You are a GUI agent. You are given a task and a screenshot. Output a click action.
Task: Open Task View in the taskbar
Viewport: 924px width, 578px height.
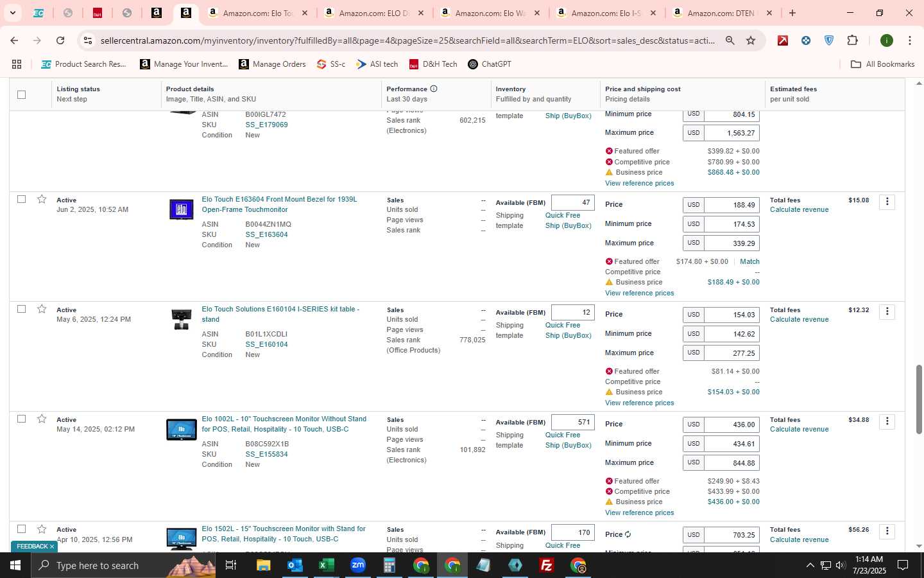[x=231, y=565]
